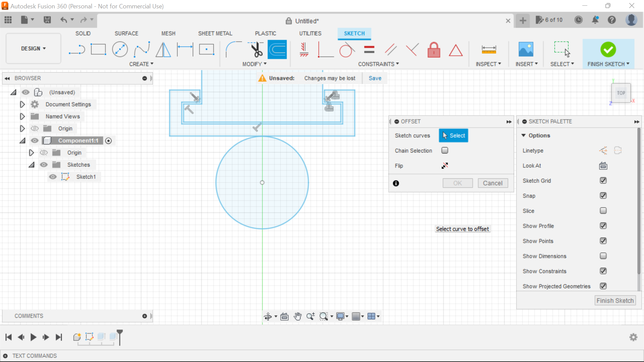Select the Fit Point Spline tool
This screenshot has width=644, height=362.
[x=141, y=49]
